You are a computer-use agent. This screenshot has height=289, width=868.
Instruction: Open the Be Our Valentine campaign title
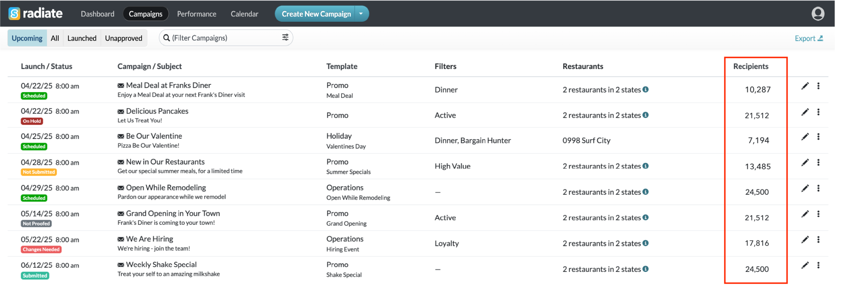tap(154, 136)
